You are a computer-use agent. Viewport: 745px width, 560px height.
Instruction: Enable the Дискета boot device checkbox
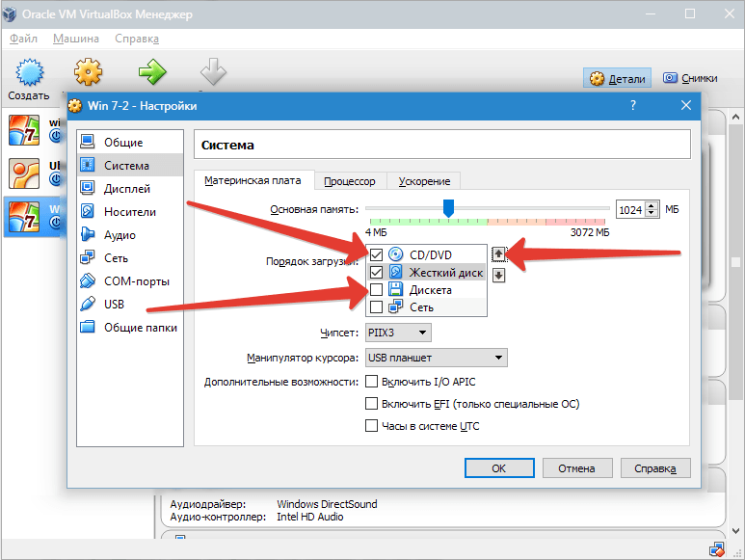click(376, 289)
